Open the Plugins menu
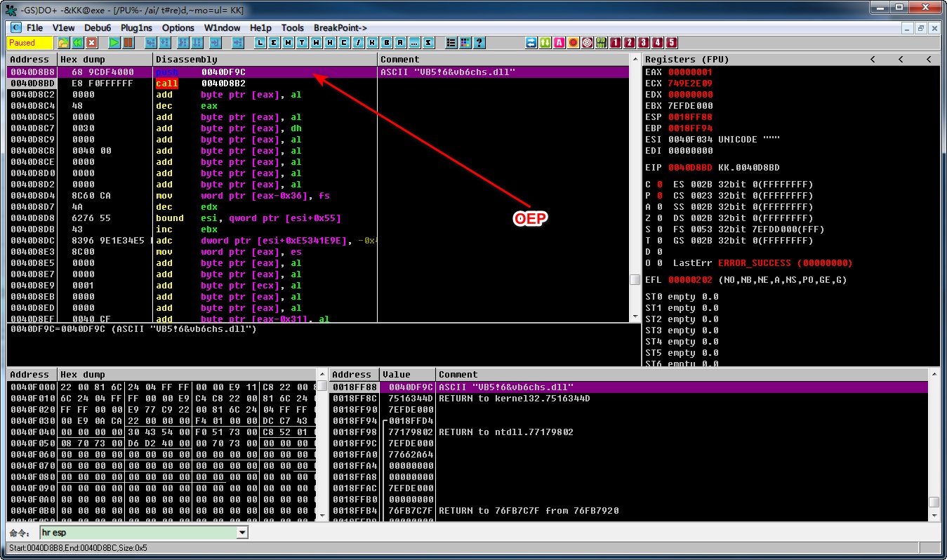This screenshot has height=560, width=947. 136,28
